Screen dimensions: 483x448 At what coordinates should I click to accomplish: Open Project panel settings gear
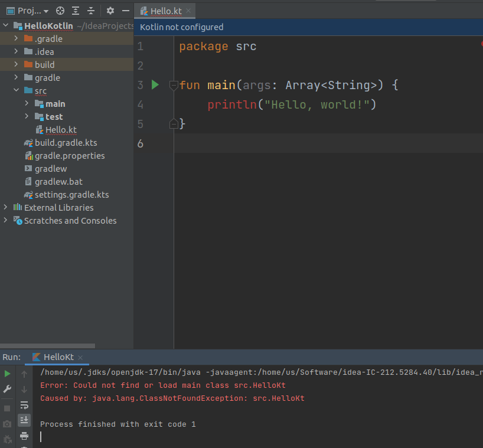click(110, 11)
